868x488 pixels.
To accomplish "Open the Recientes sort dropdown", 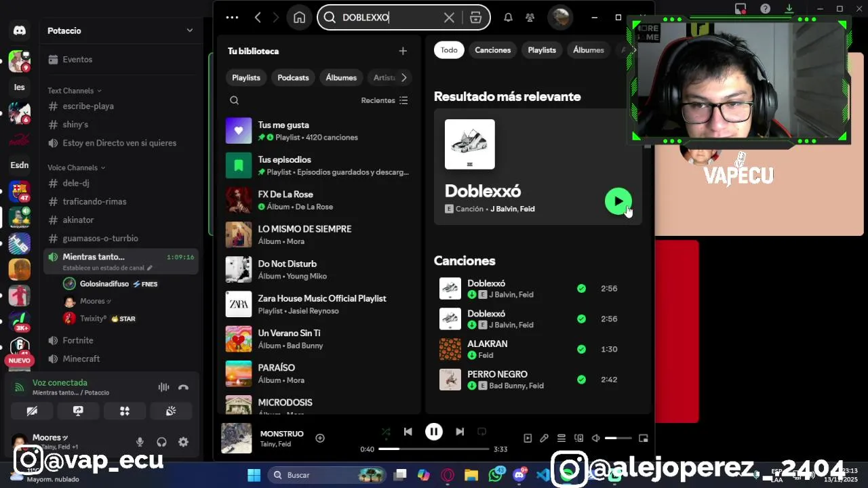I will (384, 100).
